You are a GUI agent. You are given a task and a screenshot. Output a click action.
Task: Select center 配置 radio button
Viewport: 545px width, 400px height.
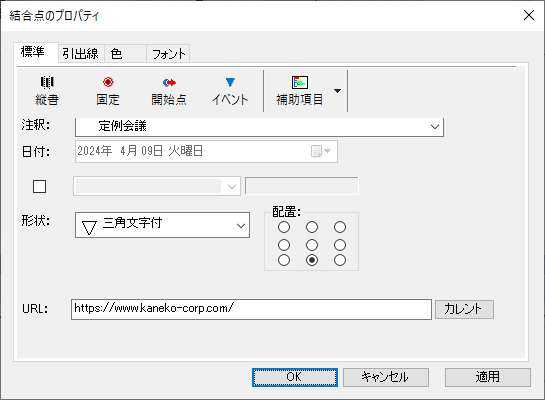pyautogui.click(x=312, y=245)
